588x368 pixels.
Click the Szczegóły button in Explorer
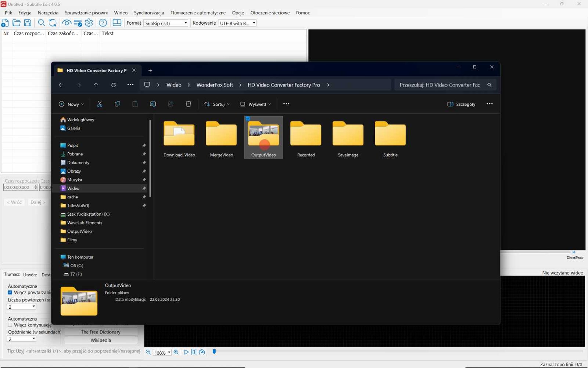tap(461, 104)
